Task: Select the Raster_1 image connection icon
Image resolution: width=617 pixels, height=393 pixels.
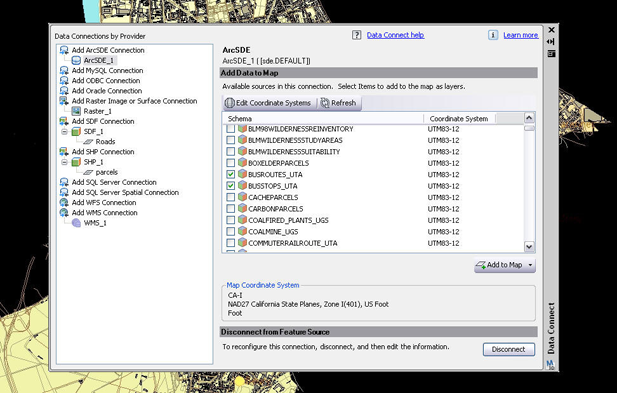Action: (76, 111)
